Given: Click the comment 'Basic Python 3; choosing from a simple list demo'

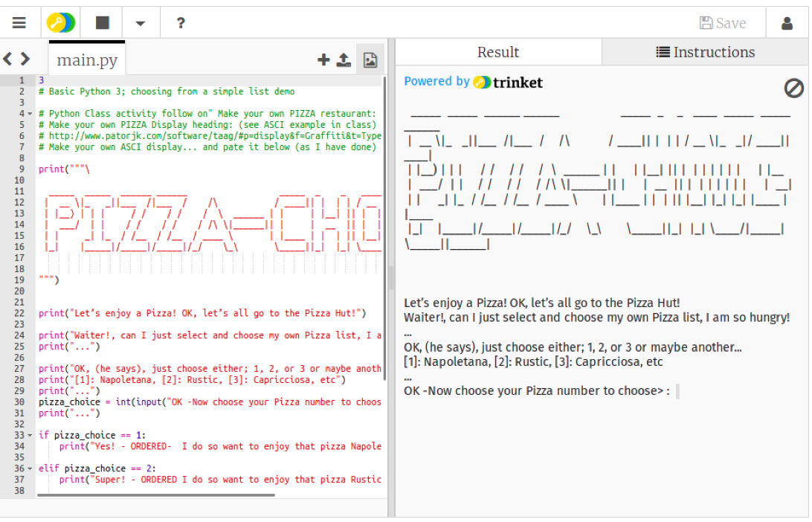Looking at the screenshot, I should point(167,91).
